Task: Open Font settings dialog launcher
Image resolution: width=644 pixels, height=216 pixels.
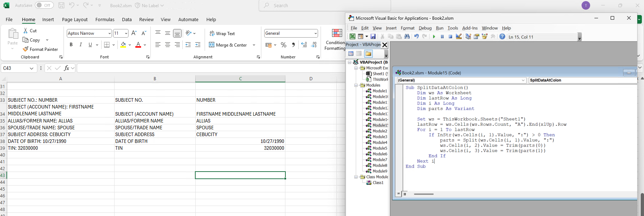Action: tap(148, 57)
